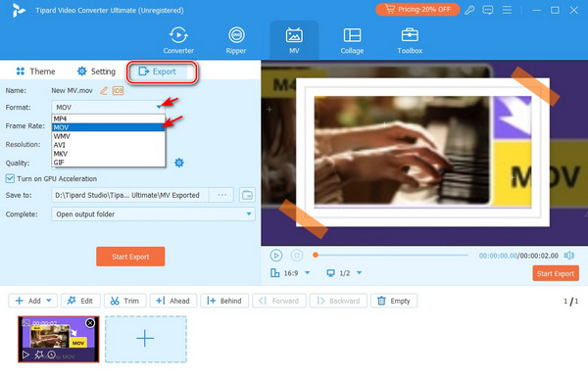Click the Forward button
This screenshot has width=588, height=381.
pos(279,301)
